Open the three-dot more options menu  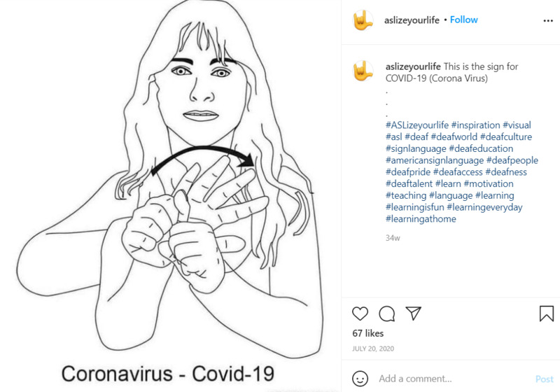click(548, 21)
